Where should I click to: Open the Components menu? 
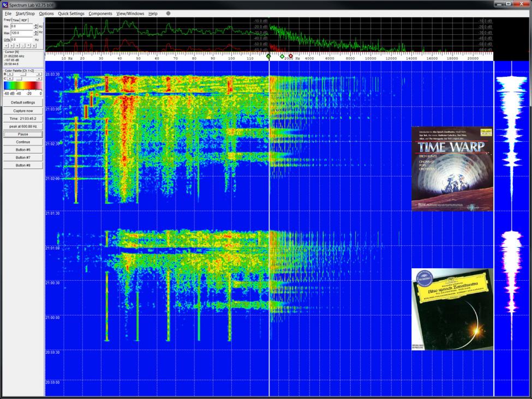tap(100, 13)
